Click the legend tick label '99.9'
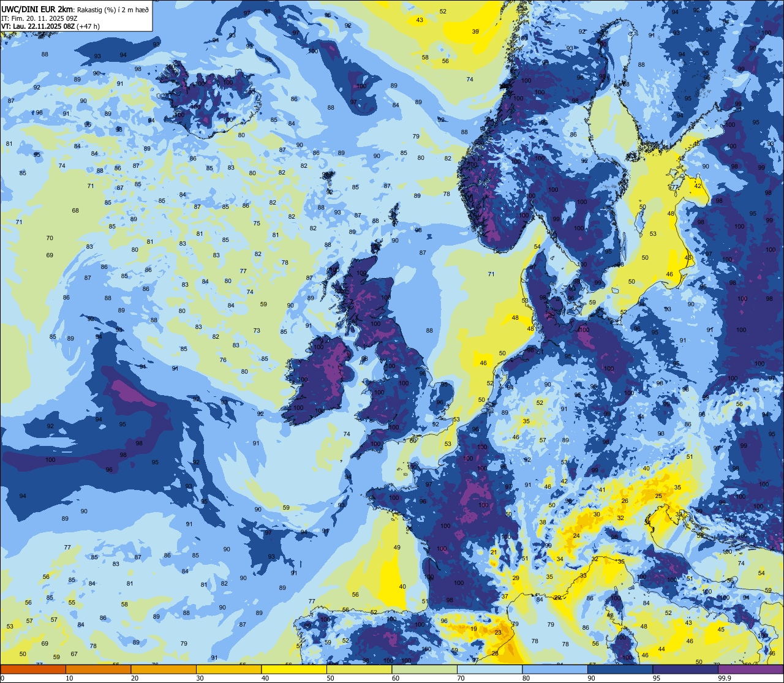This screenshot has height=683, width=784. tap(725, 678)
